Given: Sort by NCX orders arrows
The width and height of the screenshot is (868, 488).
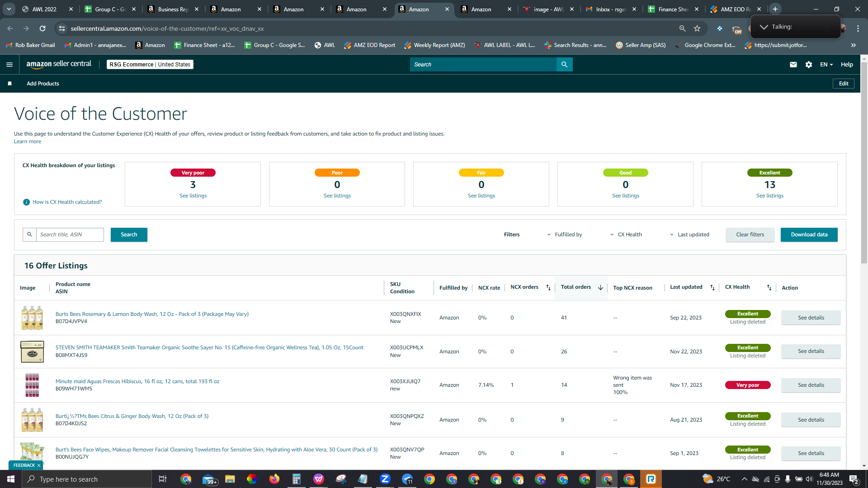Looking at the screenshot, I should (x=548, y=287).
